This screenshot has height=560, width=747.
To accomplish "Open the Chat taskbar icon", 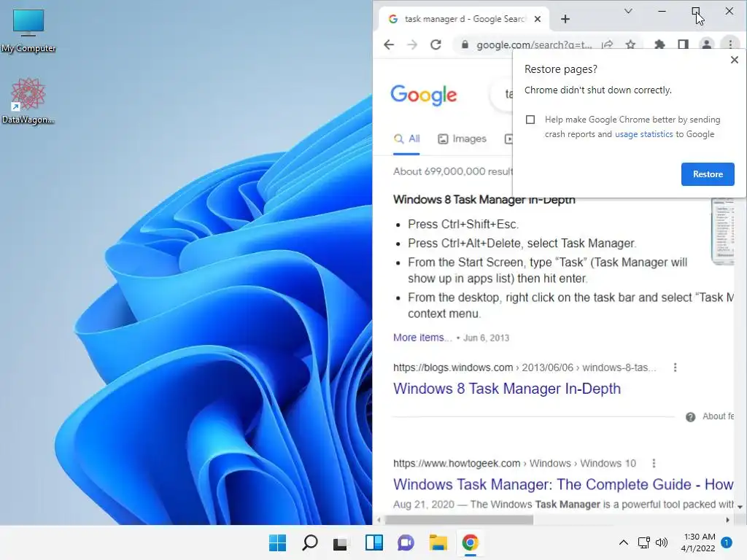I will point(406,542).
